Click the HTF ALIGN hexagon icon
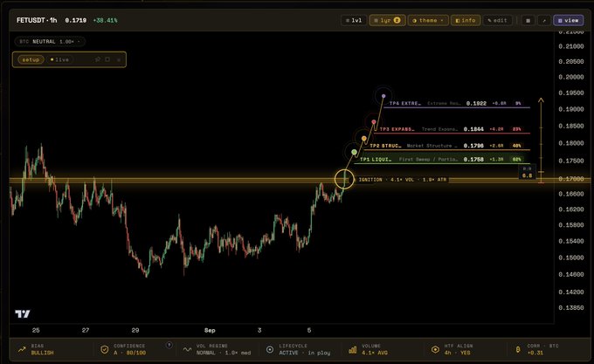 [435, 350]
